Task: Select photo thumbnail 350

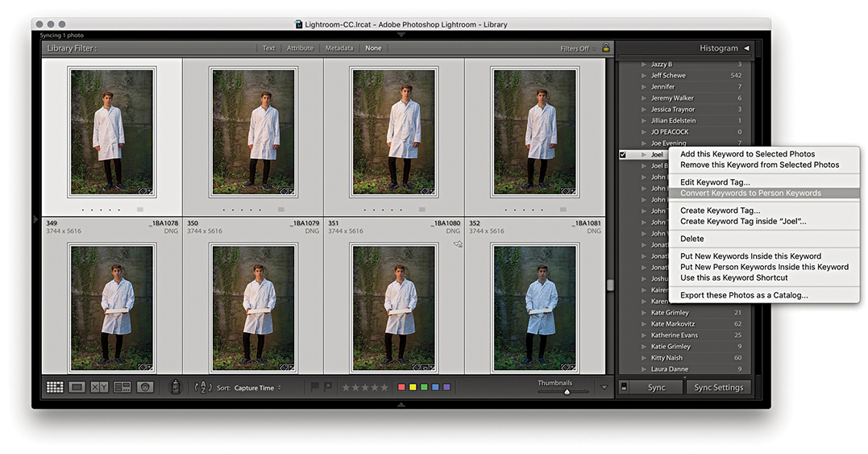Action: tap(253, 132)
